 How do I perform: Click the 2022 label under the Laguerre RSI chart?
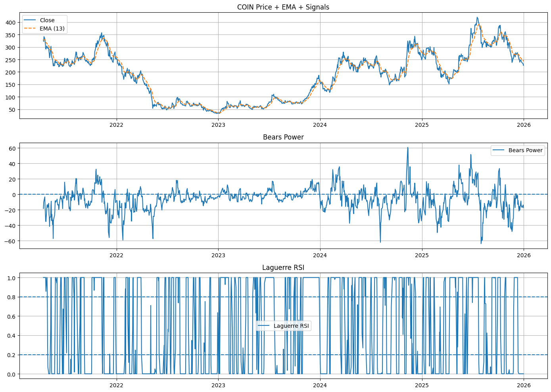click(116, 385)
